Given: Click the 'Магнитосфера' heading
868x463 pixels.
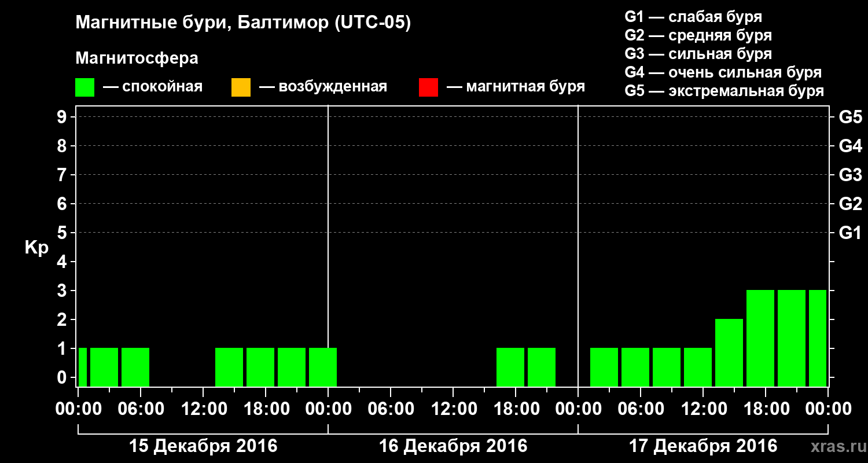Looking at the screenshot, I should 137,58.
